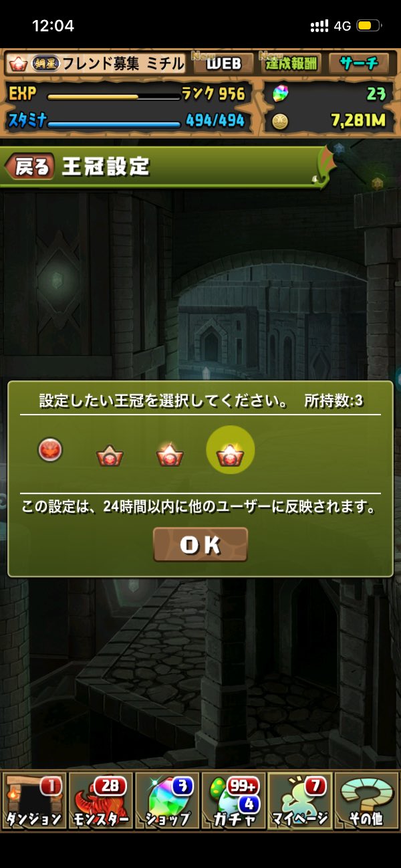Select the plain red orb crown option
Viewport: 401px width, 868px height.
pyautogui.click(x=50, y=450)
